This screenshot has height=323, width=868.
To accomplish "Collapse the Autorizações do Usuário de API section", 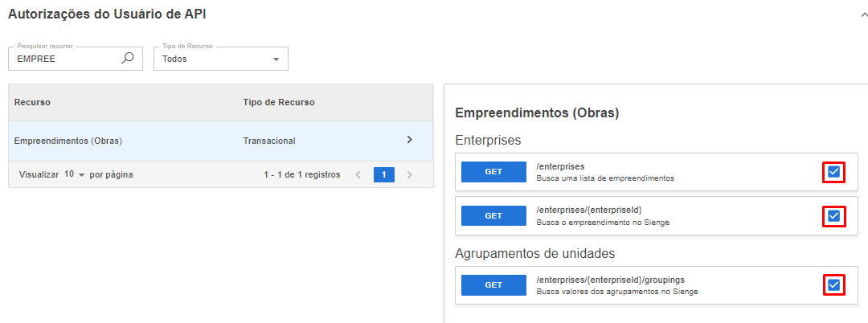I will [864, 15].
